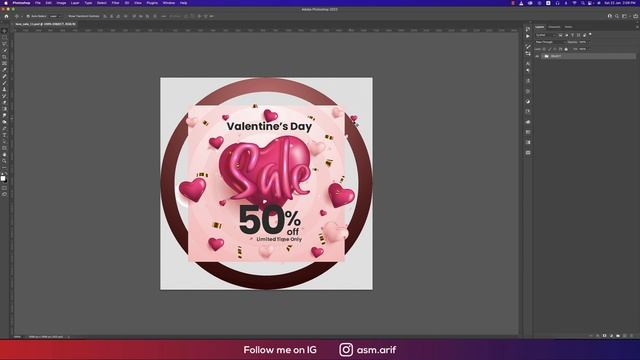This screenshot has height=360, width=640.
Task: Switch to the Channels tab
Action: pos(554,27)
